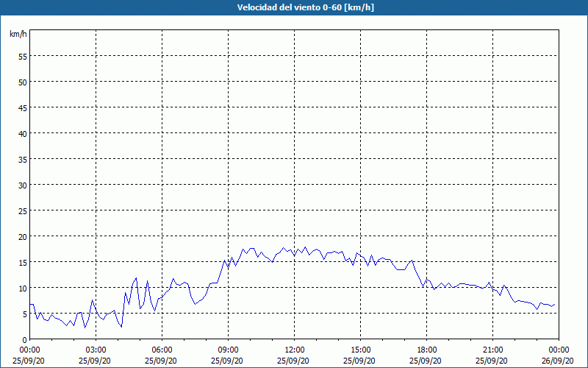The width and height of the screenshot is (588, 368).
Task: Click the 25 value on the Y axis
Action: tap(23, 211)
